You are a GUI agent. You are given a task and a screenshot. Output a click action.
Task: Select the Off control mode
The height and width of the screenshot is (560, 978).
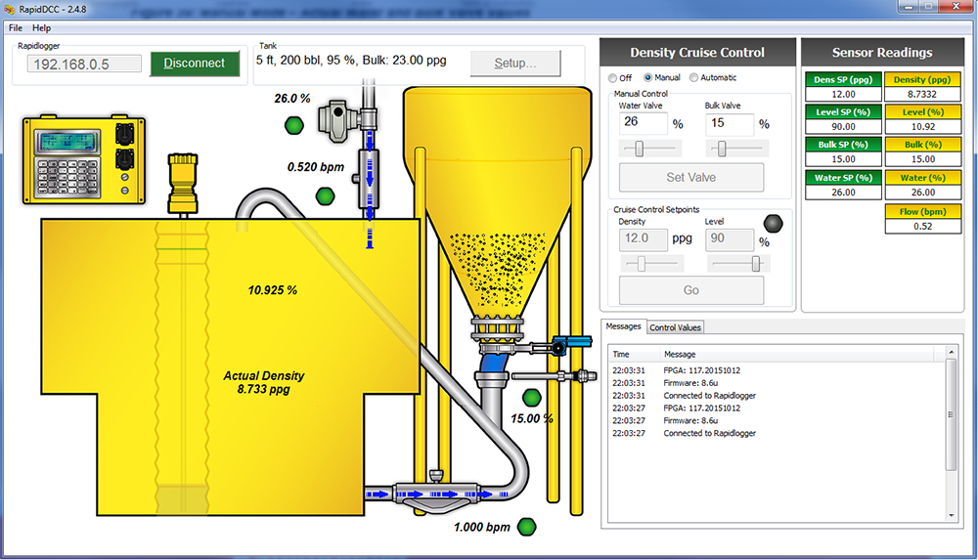pos(620,78)
